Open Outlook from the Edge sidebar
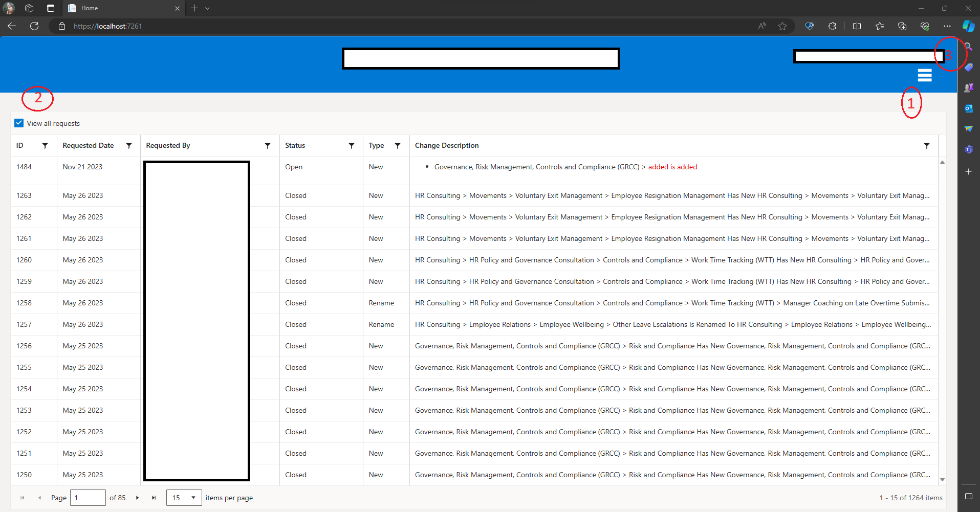 (969, 108)
